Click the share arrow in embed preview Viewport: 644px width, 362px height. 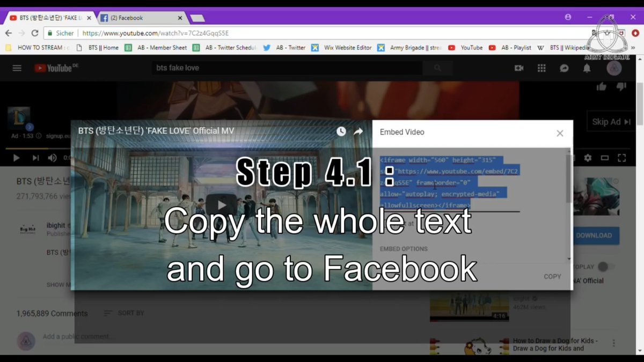(x=358, y=131)
